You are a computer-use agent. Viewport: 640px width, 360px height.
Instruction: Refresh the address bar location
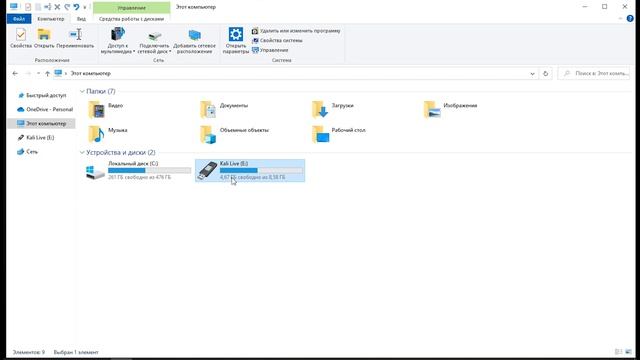pos(545,73)
